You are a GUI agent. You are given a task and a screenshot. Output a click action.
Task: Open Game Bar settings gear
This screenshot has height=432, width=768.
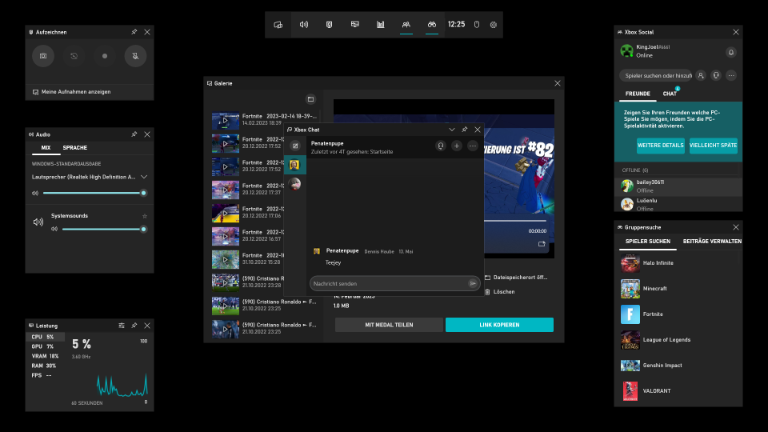[493, 24]
